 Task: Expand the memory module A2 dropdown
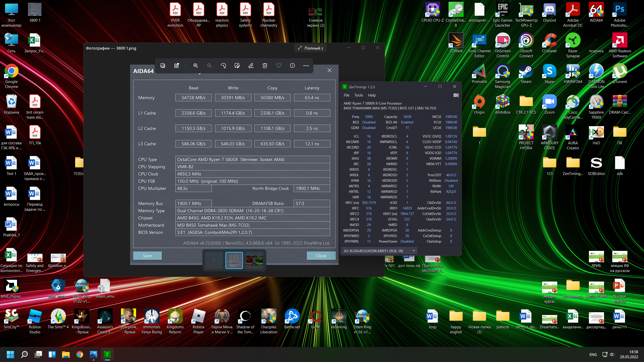click(414, 251)
